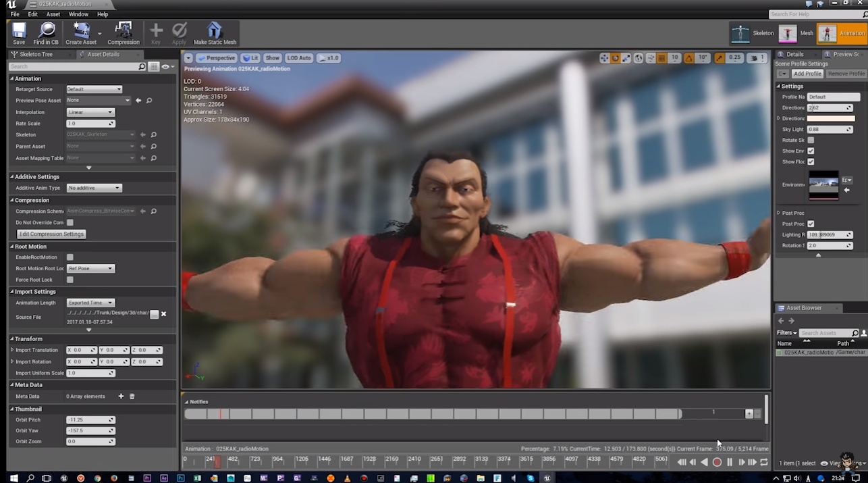Open the Show viewport options
Image resolution: width=868 pixels, height=483 pixels.
pyautogui.click(x=272, y=58)
